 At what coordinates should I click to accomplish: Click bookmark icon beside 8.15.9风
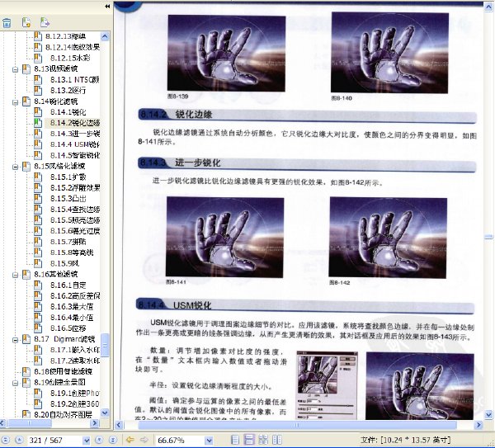[38, 263]
